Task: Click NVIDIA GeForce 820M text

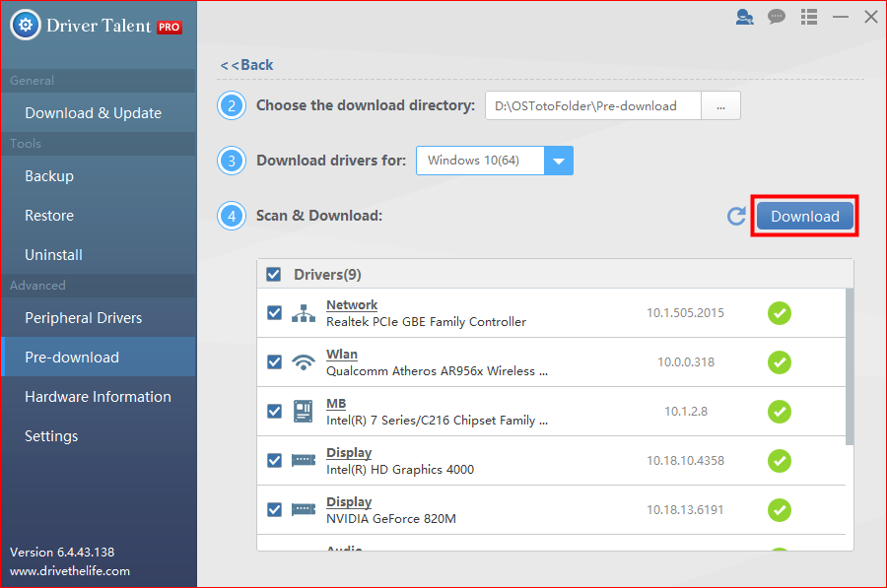Action: (391, 518)
